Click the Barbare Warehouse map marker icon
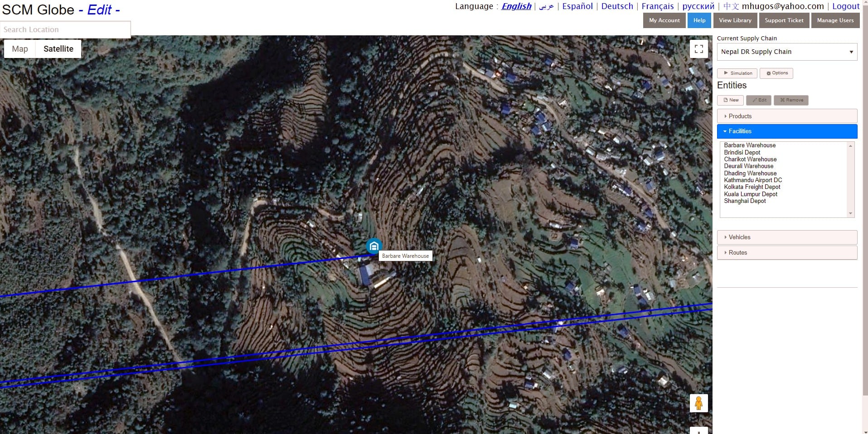868x434 pixels. pos(373,246)
